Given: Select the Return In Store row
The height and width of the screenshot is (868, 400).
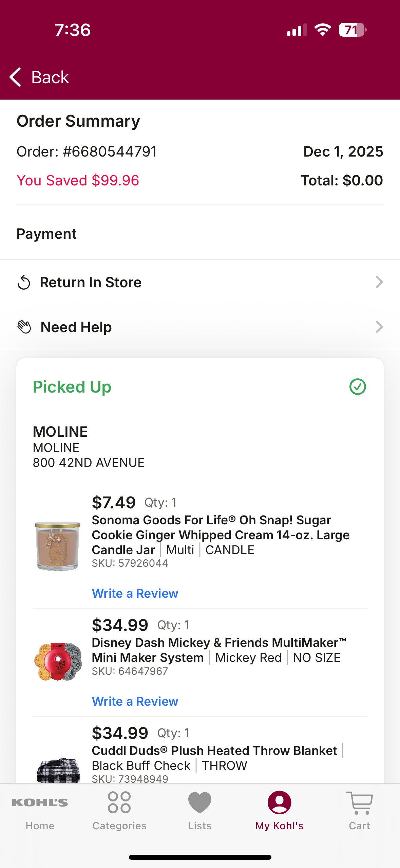Looking at the screenshot, I should (x=200, y=282).
